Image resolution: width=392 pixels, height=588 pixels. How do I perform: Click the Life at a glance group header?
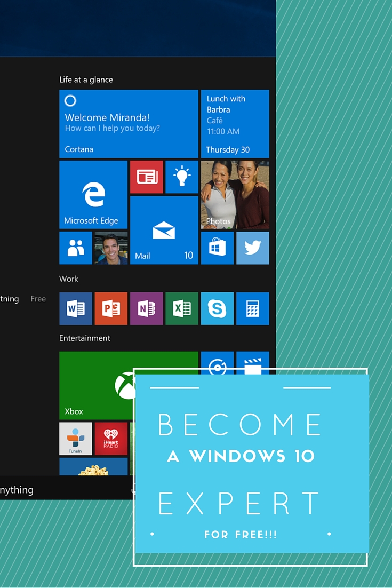[86, 80]
